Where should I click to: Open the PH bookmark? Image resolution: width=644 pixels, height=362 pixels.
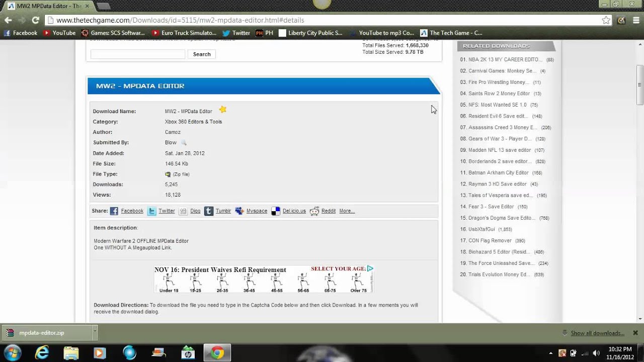pos(264,33)
